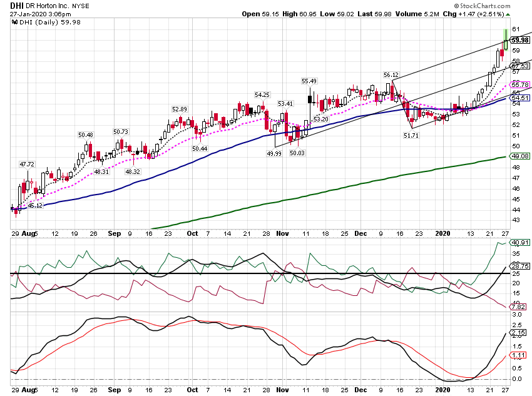Click the Last 59.98 header value
Image resolution: width=532 pixels, height=396 pixels.
[x=374, y=14]
